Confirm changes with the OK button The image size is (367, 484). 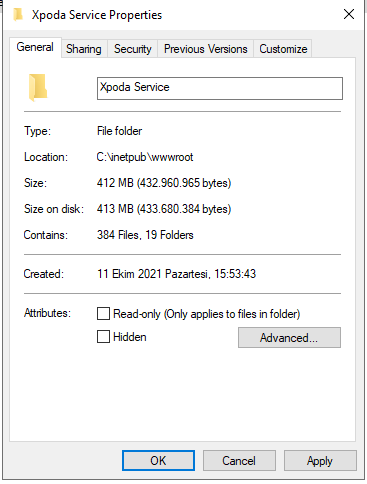(x=158, y=461)
